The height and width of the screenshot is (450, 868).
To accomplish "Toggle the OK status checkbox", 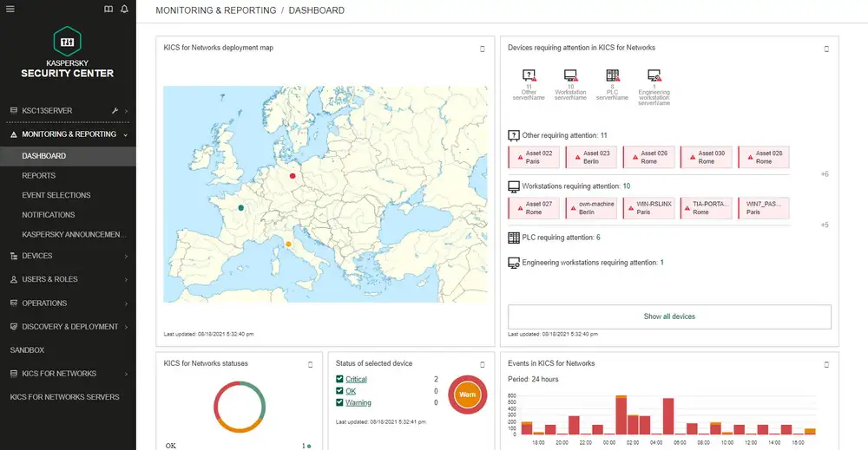I will [x=340, y=391].
